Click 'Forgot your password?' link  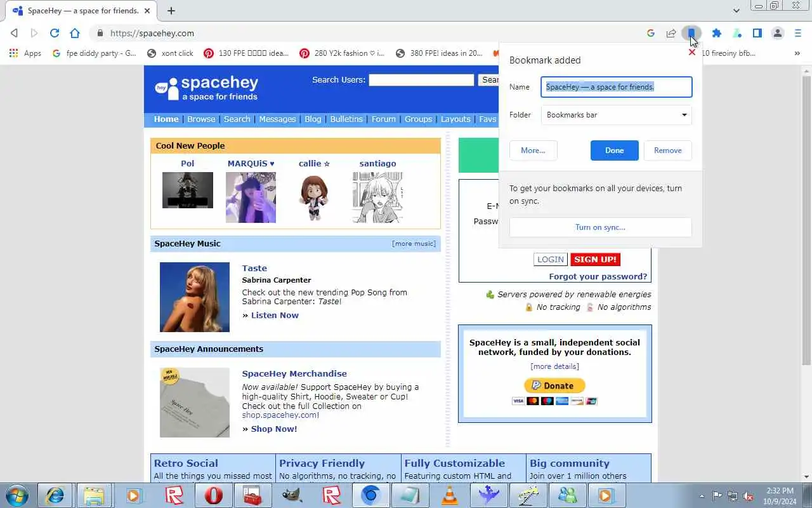coord(598,276)
